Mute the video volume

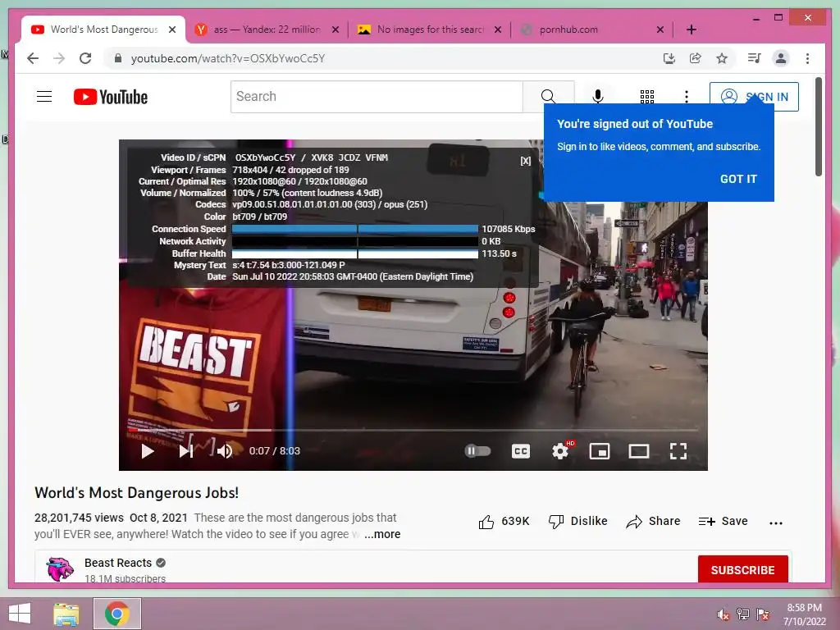pos(225,451)
